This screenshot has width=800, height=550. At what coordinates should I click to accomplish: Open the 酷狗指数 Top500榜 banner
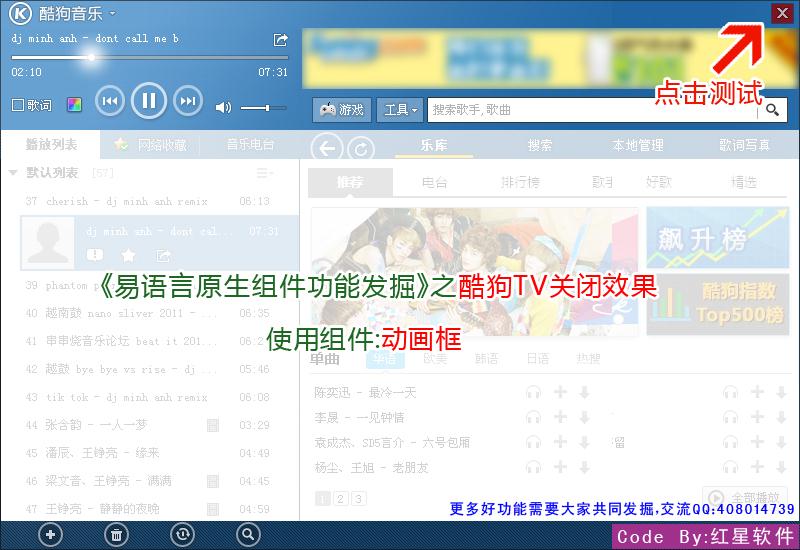click(x=718, y=304)
